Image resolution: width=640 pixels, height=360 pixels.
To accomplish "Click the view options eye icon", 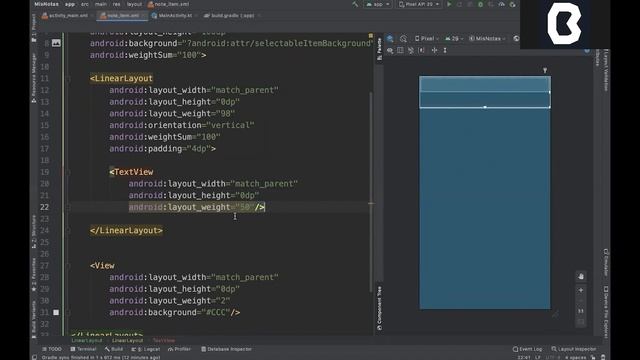I will coord(390,50).
